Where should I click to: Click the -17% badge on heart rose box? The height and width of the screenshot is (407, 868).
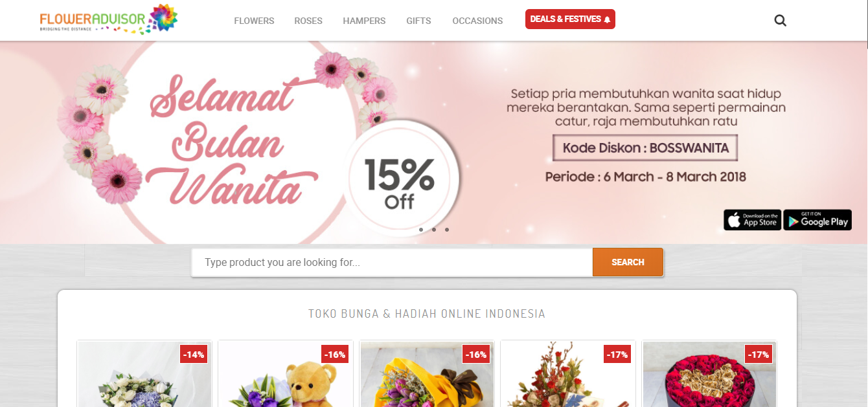(759, 354)
